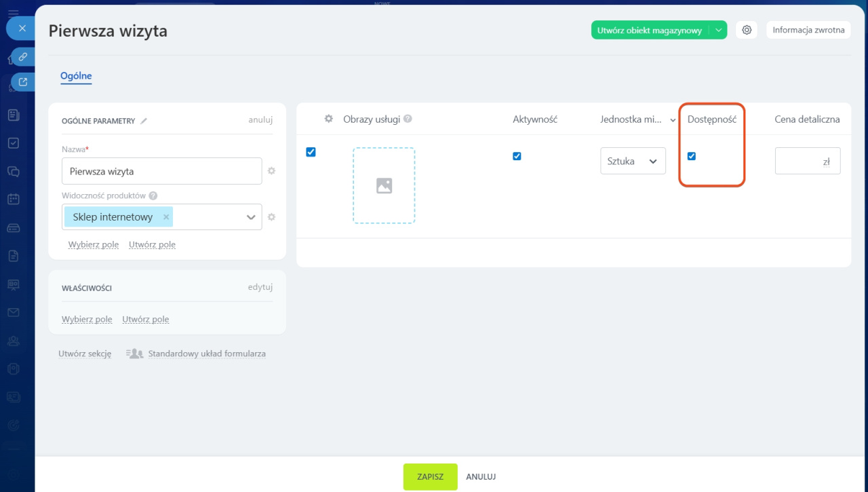Toggle the Aktywność checkbox
The width and height of the screenshot is (868, 492).
(517, 156)
